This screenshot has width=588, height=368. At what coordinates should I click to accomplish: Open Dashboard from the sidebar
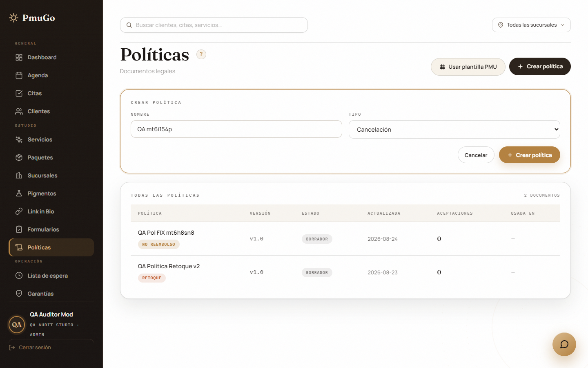(51, 57)
